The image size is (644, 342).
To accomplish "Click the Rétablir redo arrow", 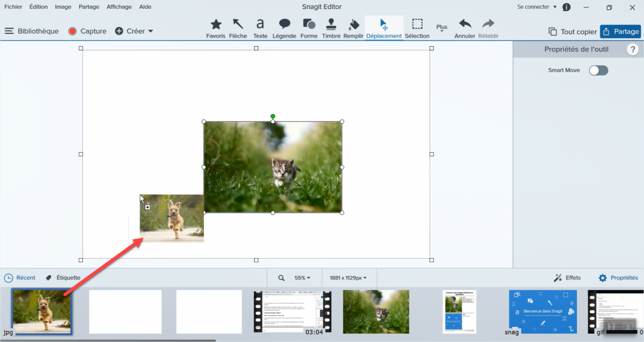I will point(488,28).
